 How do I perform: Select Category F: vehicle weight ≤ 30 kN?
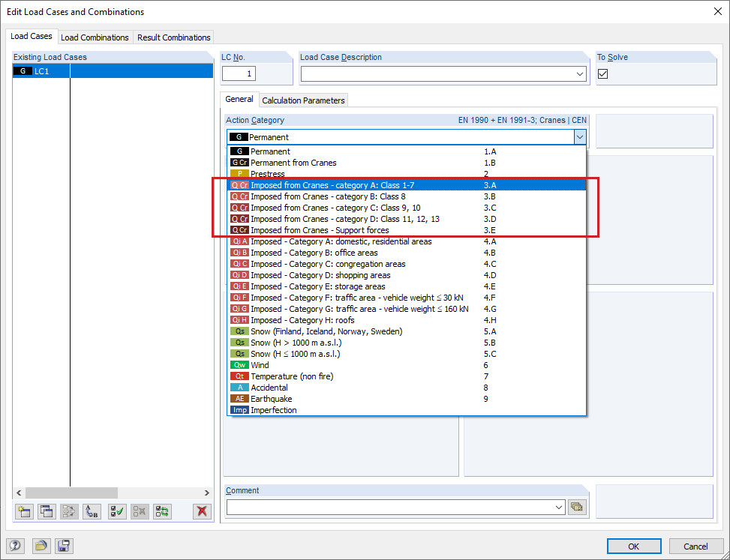click(x=407, y=298)
